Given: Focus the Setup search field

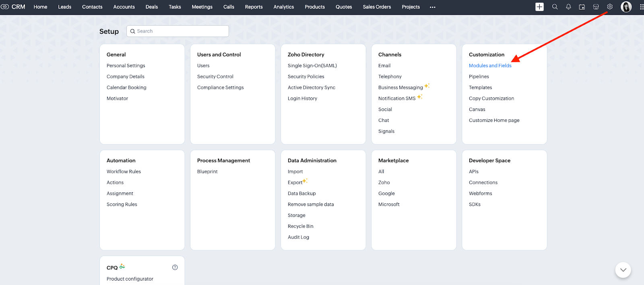Looking at the screenshot, I should point(178,31).
